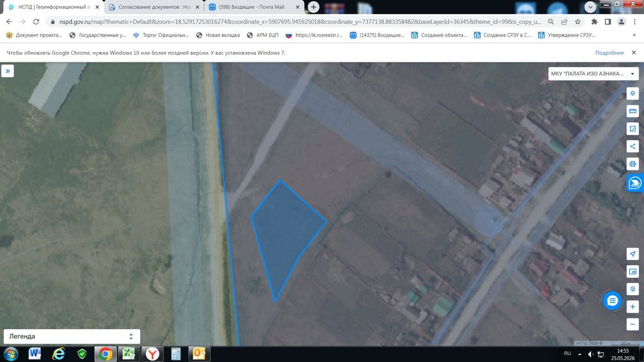Open the Chrome three-dot menu
The image size is (644, 362).
pyautogui.click(x=635, y=22)
